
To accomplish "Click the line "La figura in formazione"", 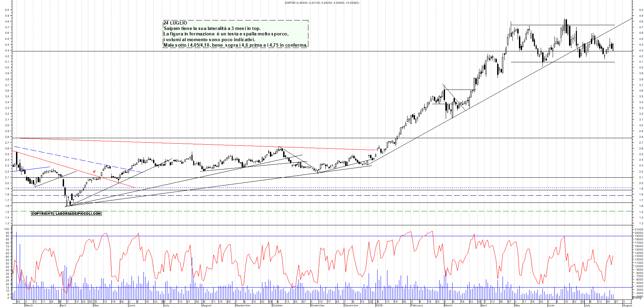I will pyautogui.click(x=226, y=34).
